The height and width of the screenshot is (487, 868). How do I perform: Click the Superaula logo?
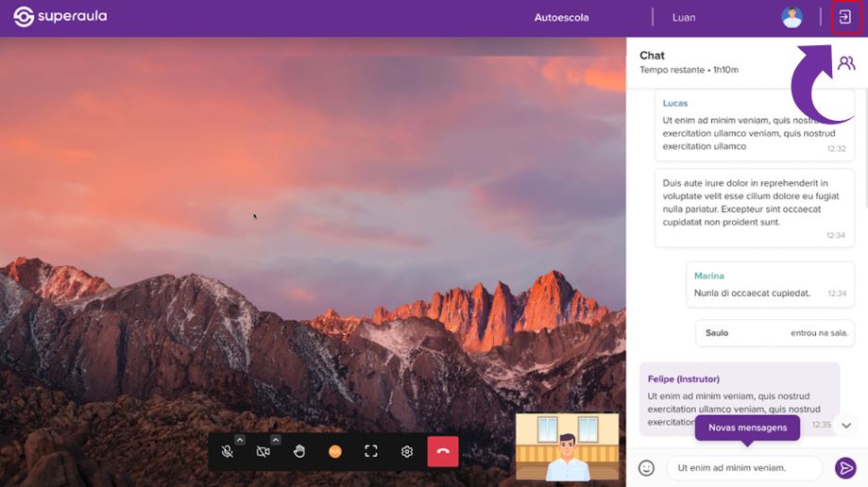click(60, 17)
